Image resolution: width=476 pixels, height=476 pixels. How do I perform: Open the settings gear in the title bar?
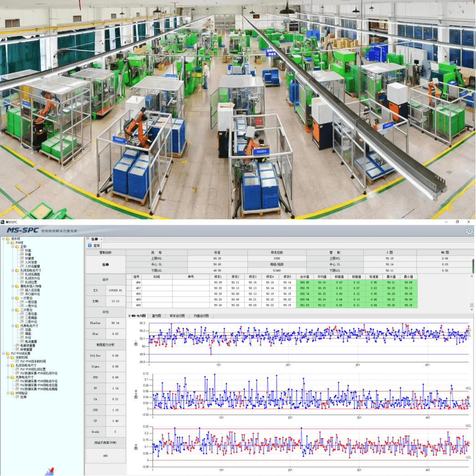(469, 231)
